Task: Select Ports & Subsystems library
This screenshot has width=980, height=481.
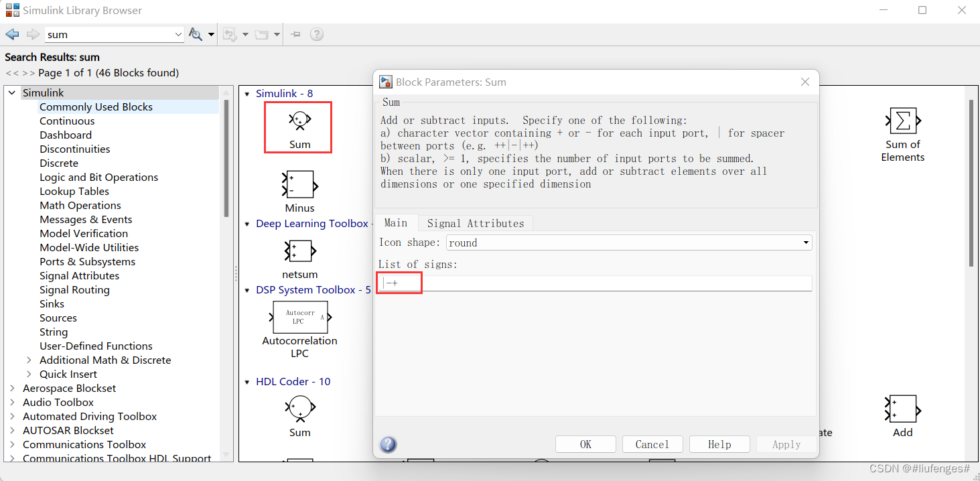Action: click(87, 262)
